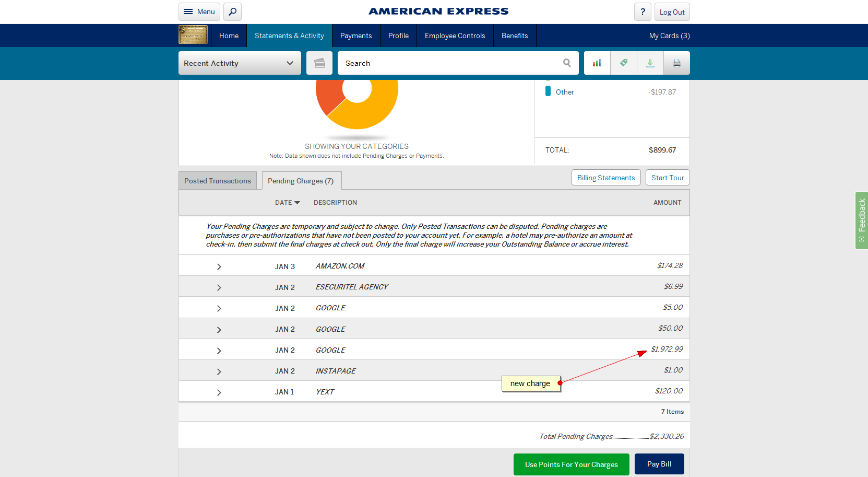Click the magnifier search icon beside Menu
The width and height of the screenshot is (868, 477).
[x=232, y=11]
